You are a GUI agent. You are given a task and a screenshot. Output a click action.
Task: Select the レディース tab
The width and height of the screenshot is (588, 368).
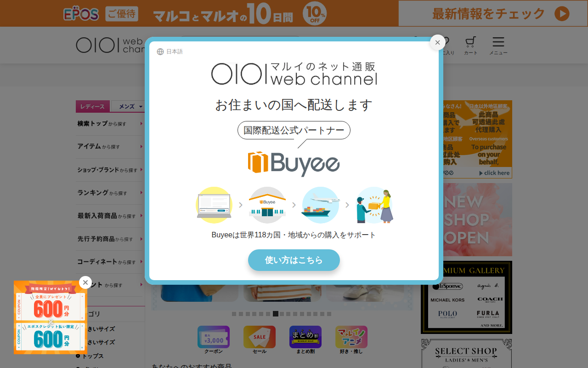pos(93,106)
